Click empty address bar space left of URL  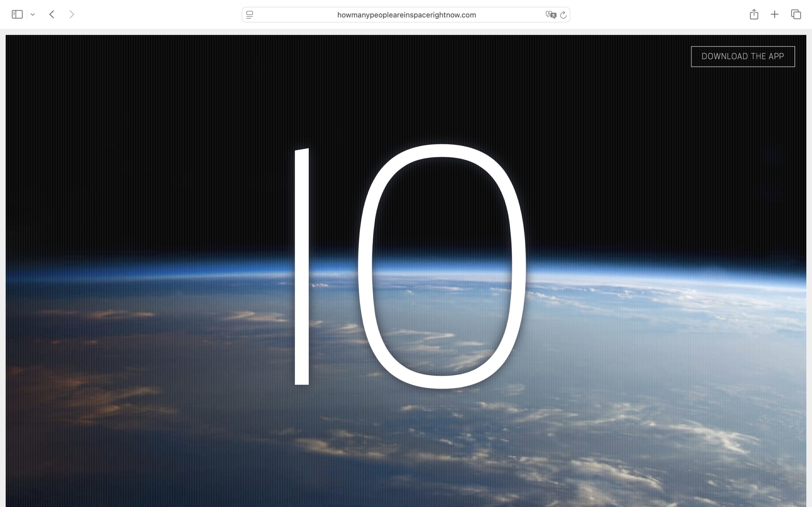coord(295,15)
